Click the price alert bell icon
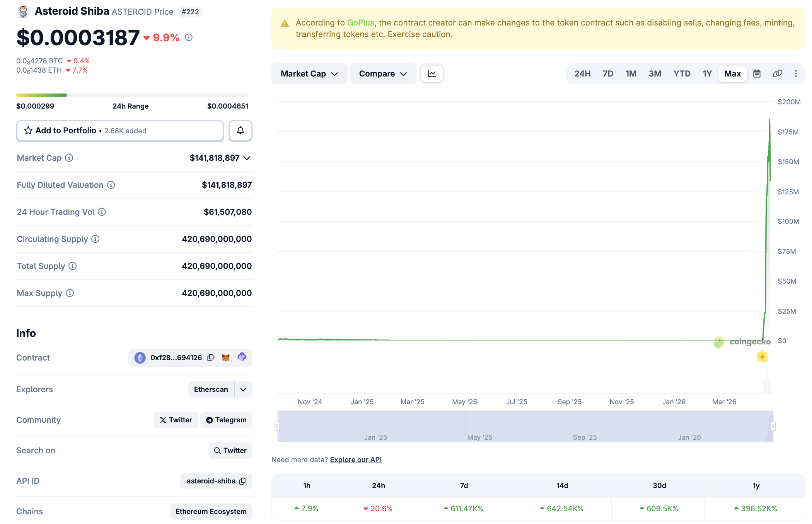 [x=240, y=131]
